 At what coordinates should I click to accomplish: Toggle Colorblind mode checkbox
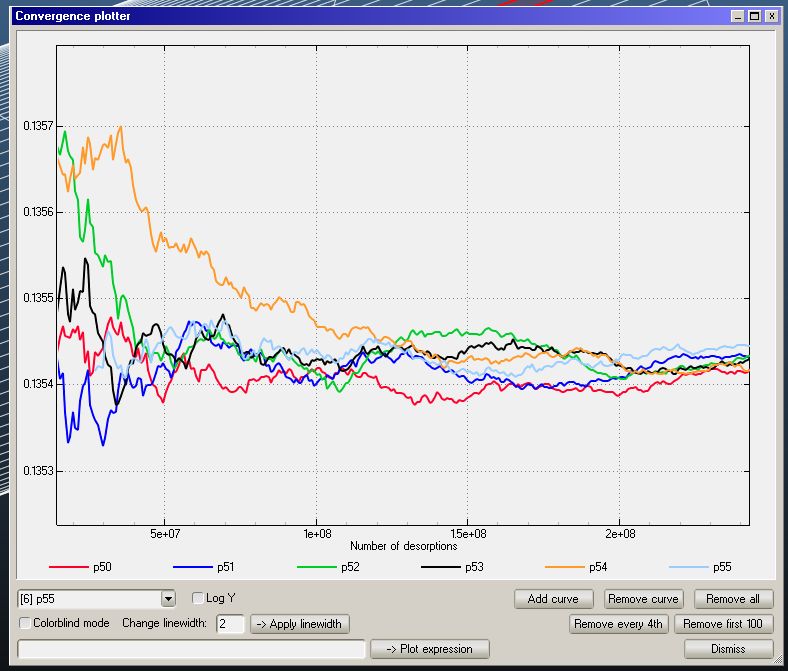click(x=25, y=623)
